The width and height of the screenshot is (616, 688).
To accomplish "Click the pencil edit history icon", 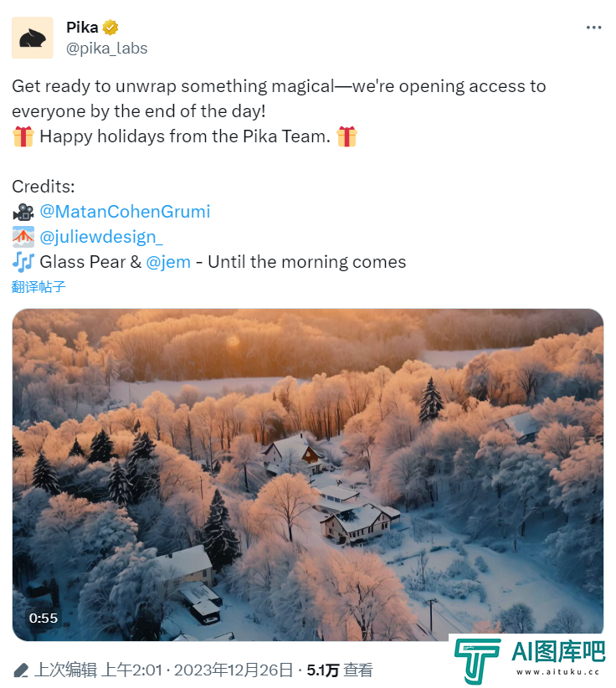I will (21, 670).
